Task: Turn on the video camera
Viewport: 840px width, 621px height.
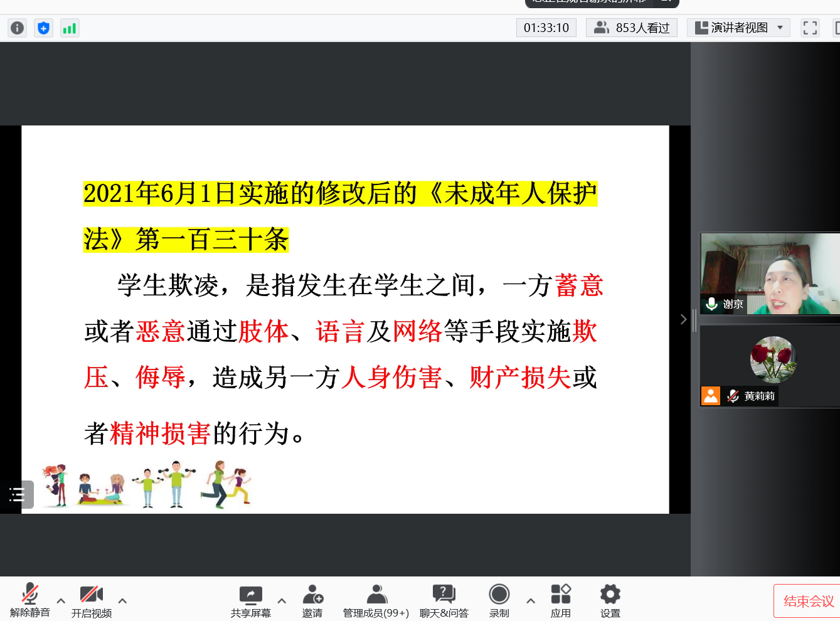Action: (x=92, y=600)
